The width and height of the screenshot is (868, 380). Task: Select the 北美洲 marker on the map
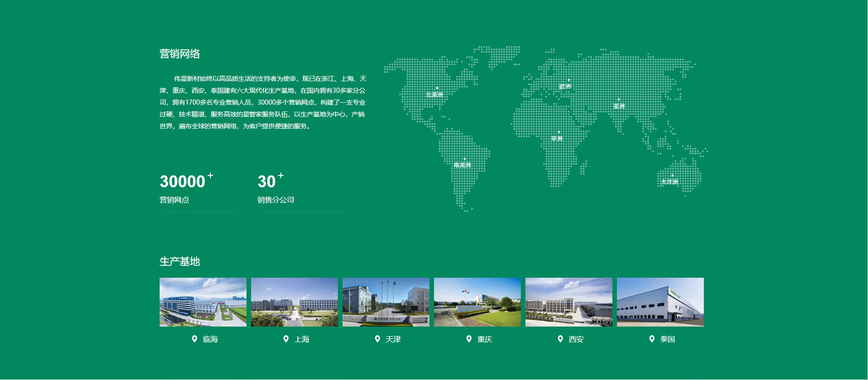[x=437, y=89]
